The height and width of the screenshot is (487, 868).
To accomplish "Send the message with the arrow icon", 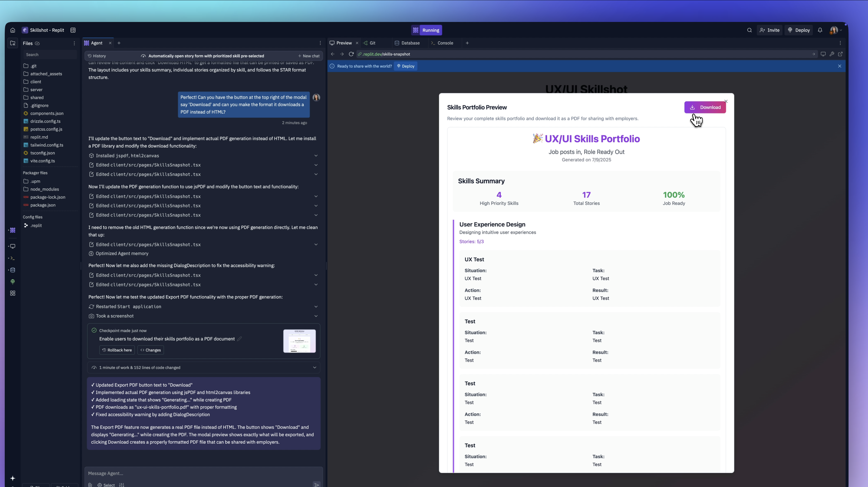I will 316,485.
